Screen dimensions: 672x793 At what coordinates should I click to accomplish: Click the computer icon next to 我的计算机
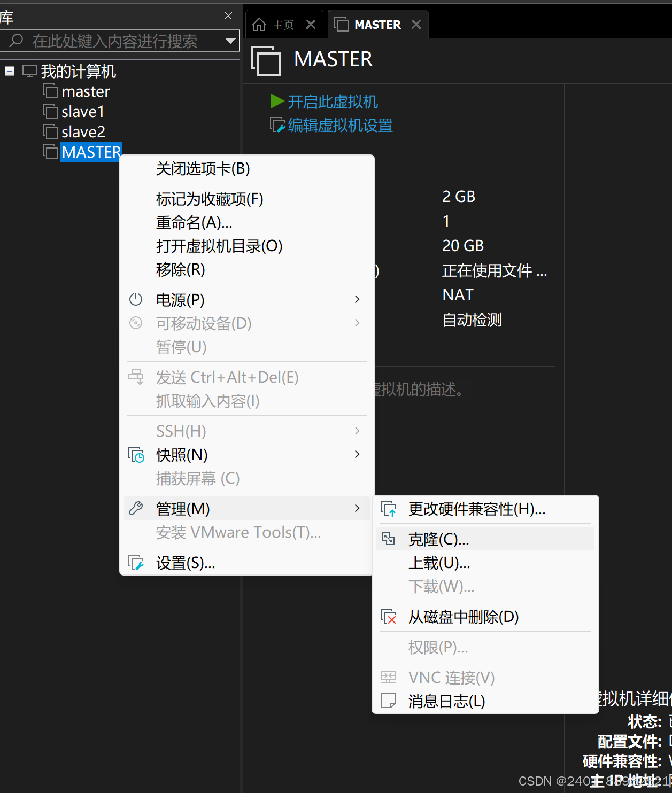pos(30,71)
